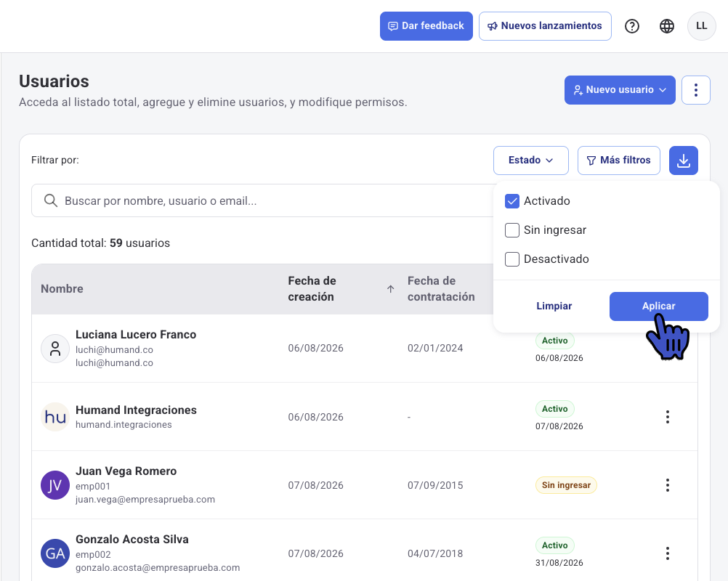Open the Más filtros panel
The width and height of the screenshot is (728, 581).
[619, 161]
